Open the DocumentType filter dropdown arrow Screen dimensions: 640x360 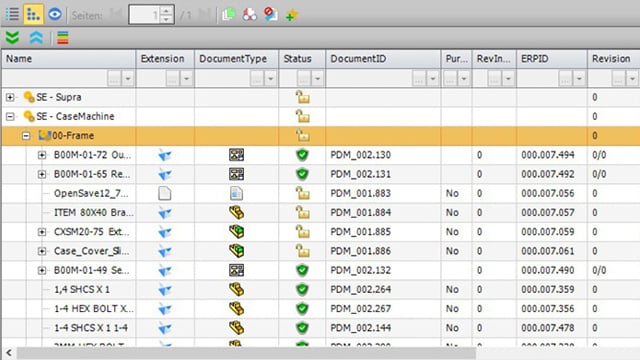pos(271,78)
